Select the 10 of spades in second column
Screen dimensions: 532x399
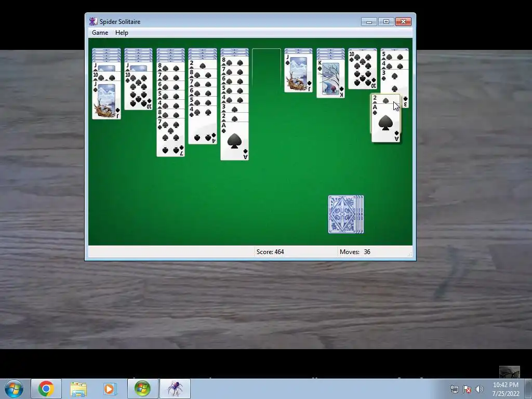click(x=138, y=90)
